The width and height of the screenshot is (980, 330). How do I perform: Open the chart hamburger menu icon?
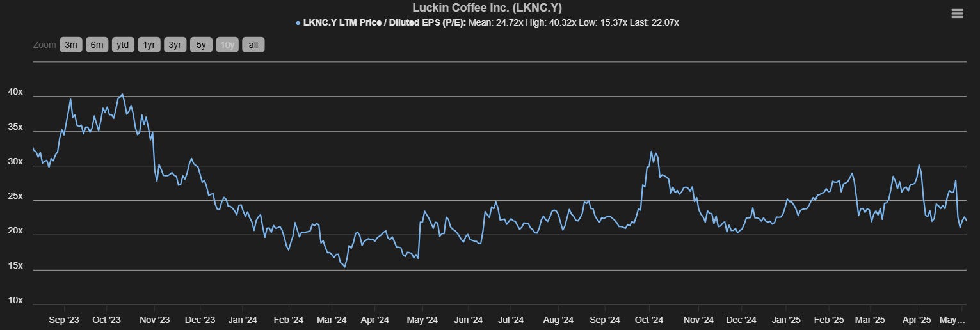coord(957,13)
